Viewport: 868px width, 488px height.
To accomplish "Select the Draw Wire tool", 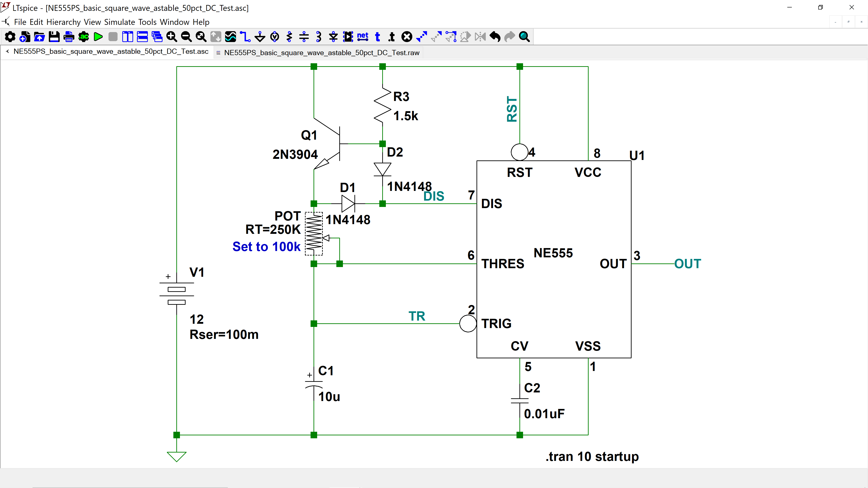I will 245,37.
